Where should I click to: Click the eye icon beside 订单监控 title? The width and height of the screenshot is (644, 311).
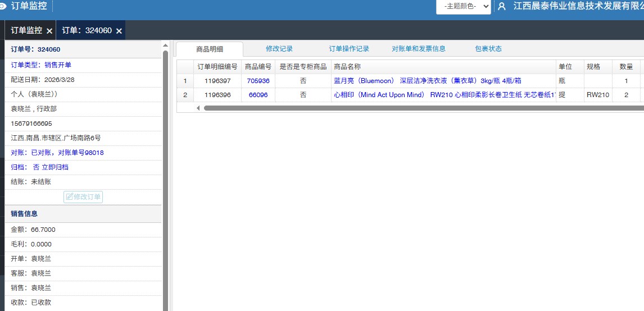click(x=3, y=6)
